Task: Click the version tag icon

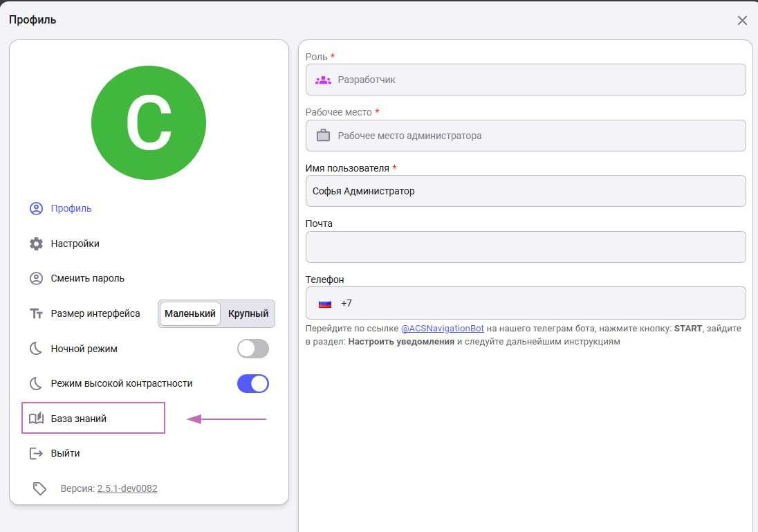Action: tap(39, 488)
